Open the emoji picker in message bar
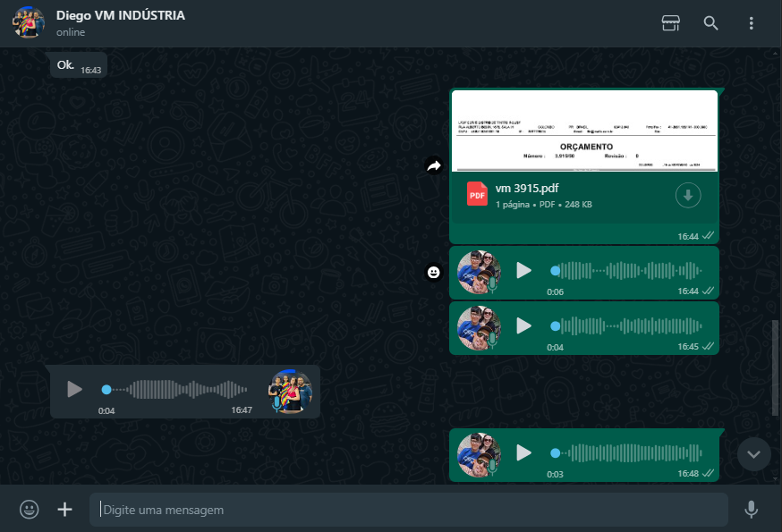This screenshot has width=782, height=532. point(30,510)
